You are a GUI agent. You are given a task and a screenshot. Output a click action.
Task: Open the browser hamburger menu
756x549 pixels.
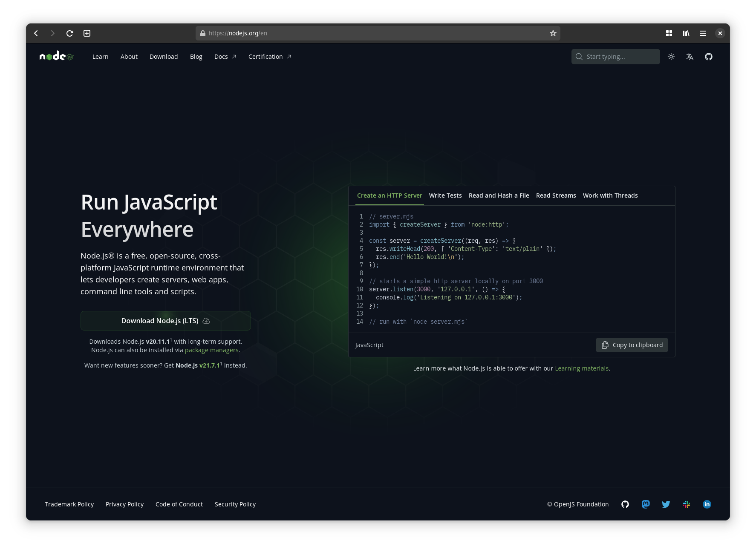point(703,33)
